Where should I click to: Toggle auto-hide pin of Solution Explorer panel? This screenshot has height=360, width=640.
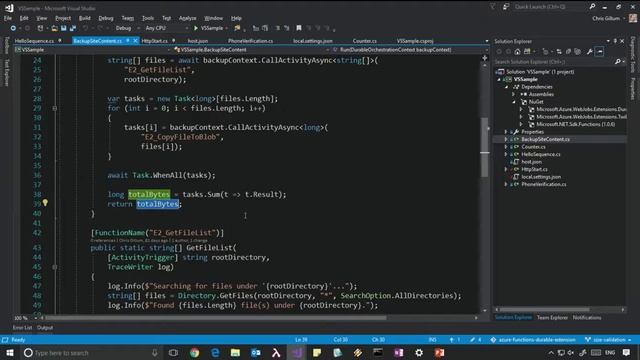click(615, 41)
